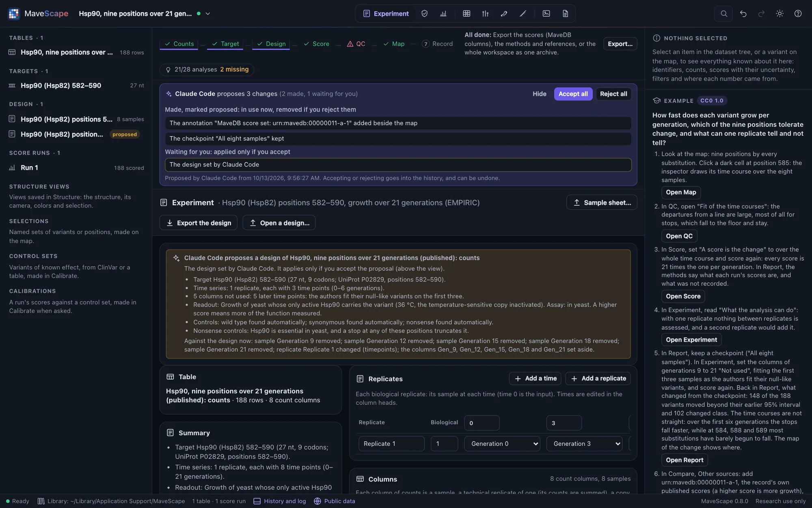
Task: Redo with the forward arrow icon
Action: point(761,13)
